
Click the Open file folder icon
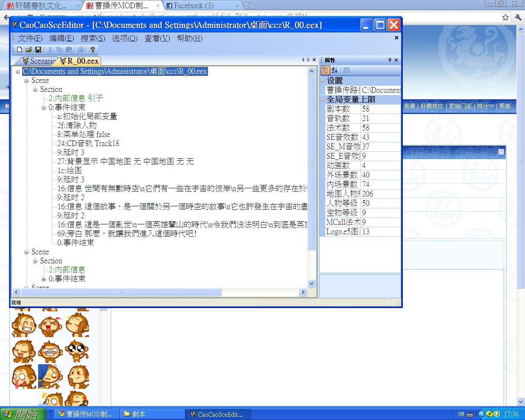29,50
